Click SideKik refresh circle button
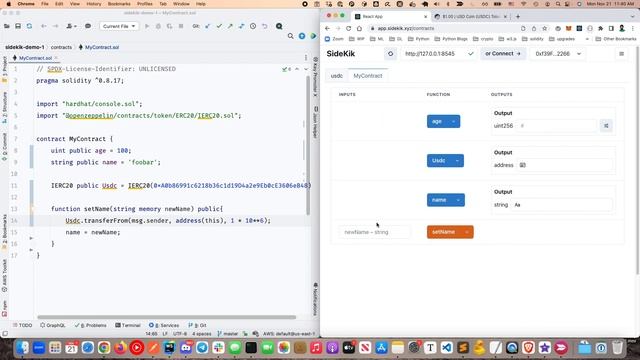The image size is (640, 360). coord(391,54)
